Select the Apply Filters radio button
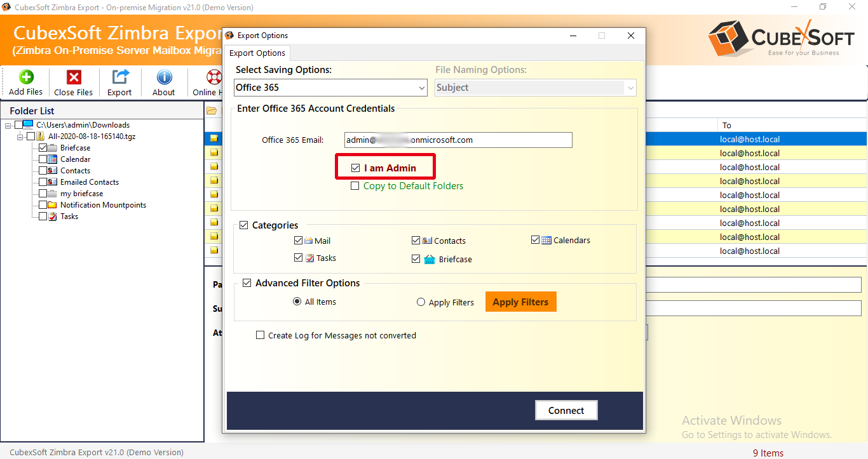 point(421,302)
